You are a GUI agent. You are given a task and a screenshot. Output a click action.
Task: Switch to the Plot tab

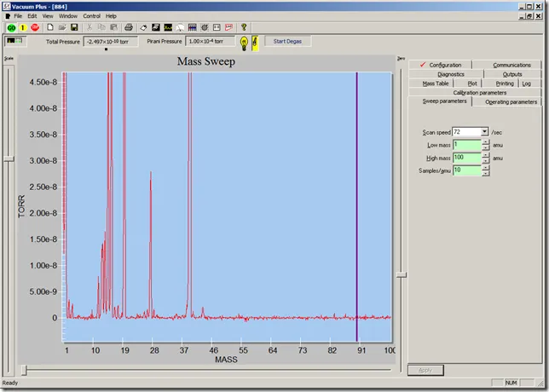469,84
